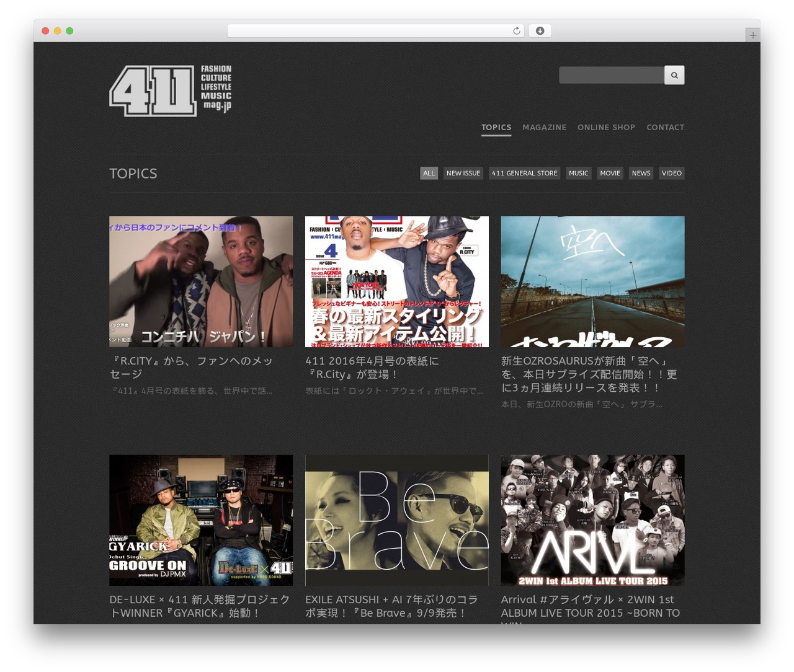The width and height of the screenshot is (794, 672).
Task: Open article 『R.CITY』から、ファンへのメッセージ
Action: pos(191,368)
